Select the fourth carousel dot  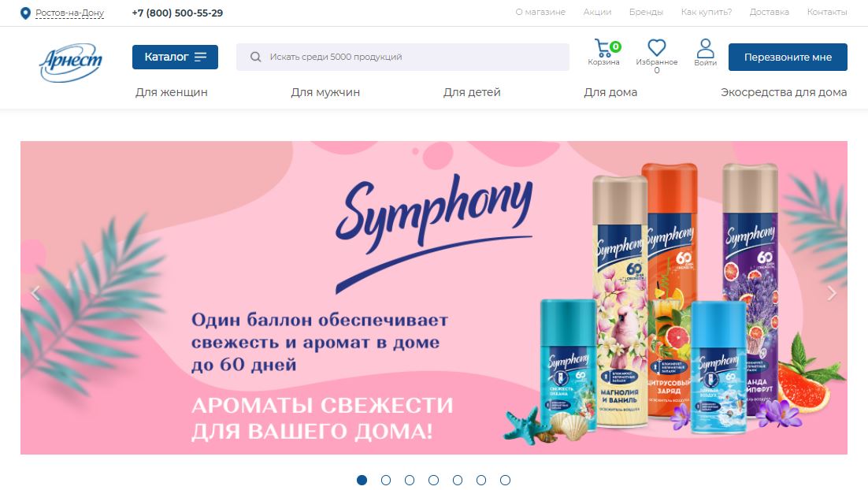(x=433, y=480)
